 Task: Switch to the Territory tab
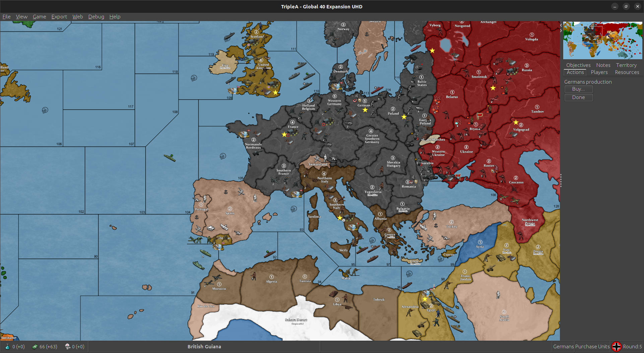[x=626, y=65]
